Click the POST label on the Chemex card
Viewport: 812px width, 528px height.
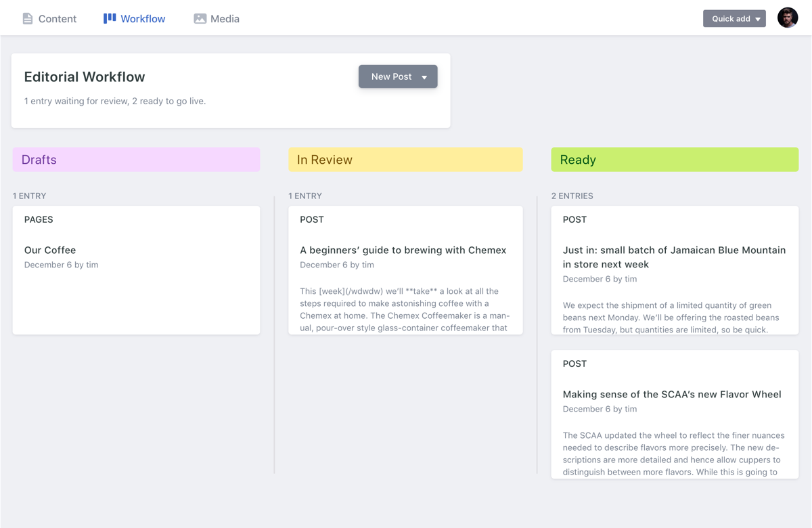coord(312,219)
